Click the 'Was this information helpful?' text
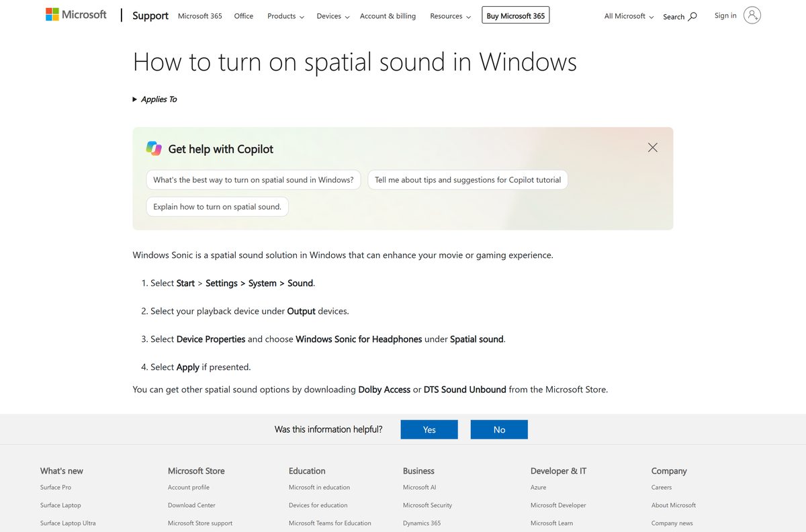Screen dimensions: 806x532 point(328,429)
